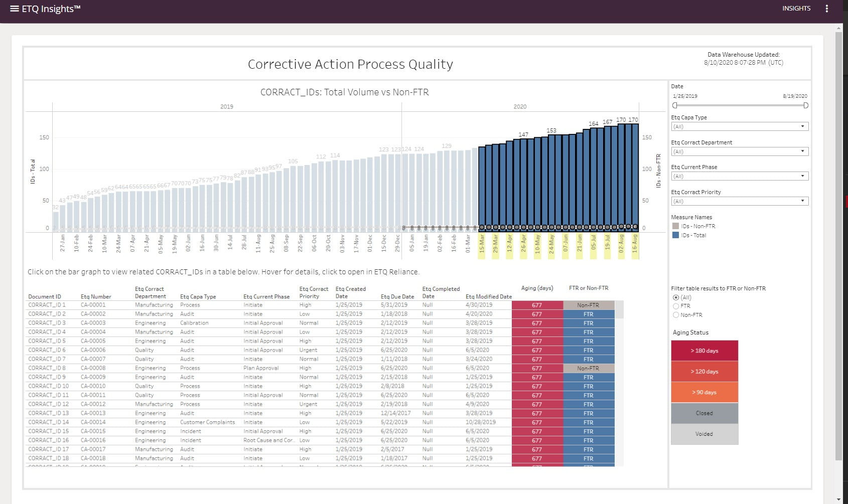Click the Corrective Action Process Quality title
Image resolution: width=848 pixels, height=504 pixels.
[x=350, y=64]
